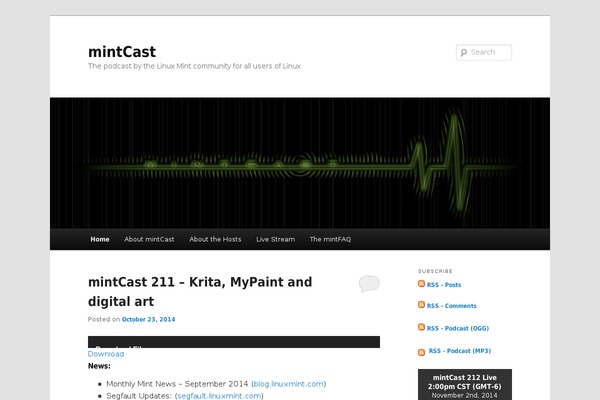Go to the Home menu item
The height and width of the screenshot is (400, 600).
[100, 239]
